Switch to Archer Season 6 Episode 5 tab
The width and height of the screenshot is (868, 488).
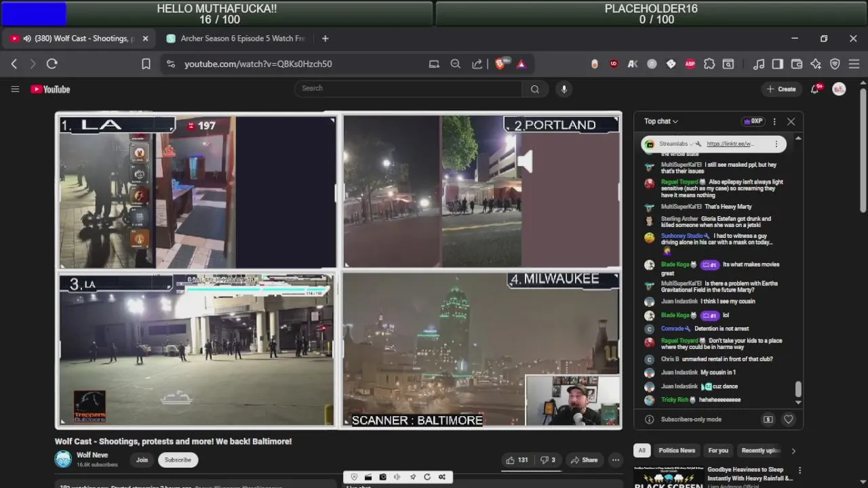pyautogui.click(x=236, y=39)
